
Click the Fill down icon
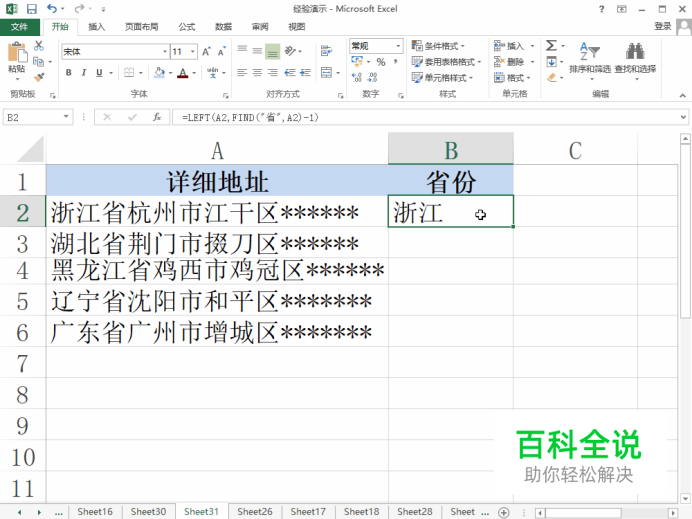[x=551, y=62]
